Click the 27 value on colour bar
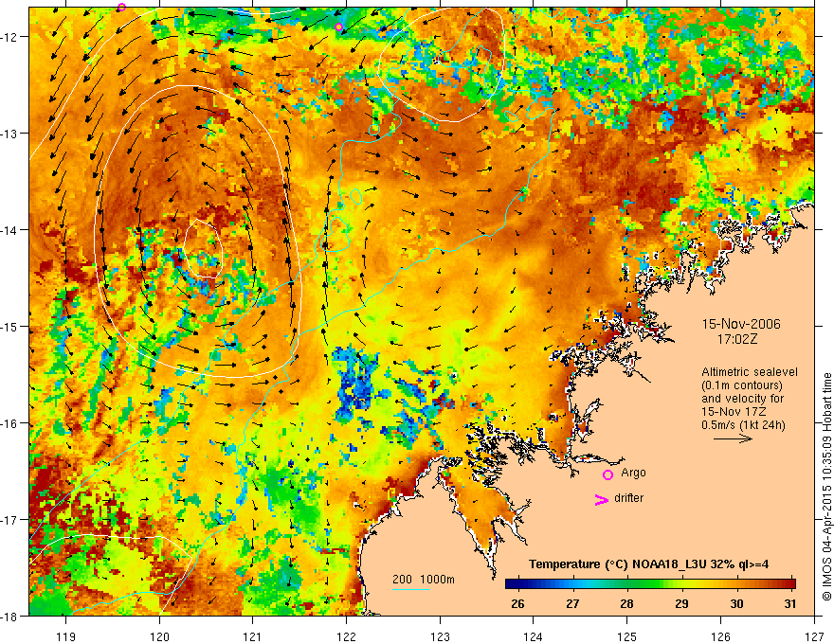834x644 pixels. click(x=572, y=603)
